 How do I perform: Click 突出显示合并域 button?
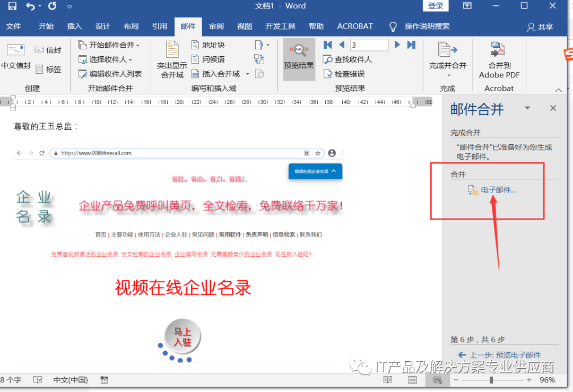tap(172, 59)
